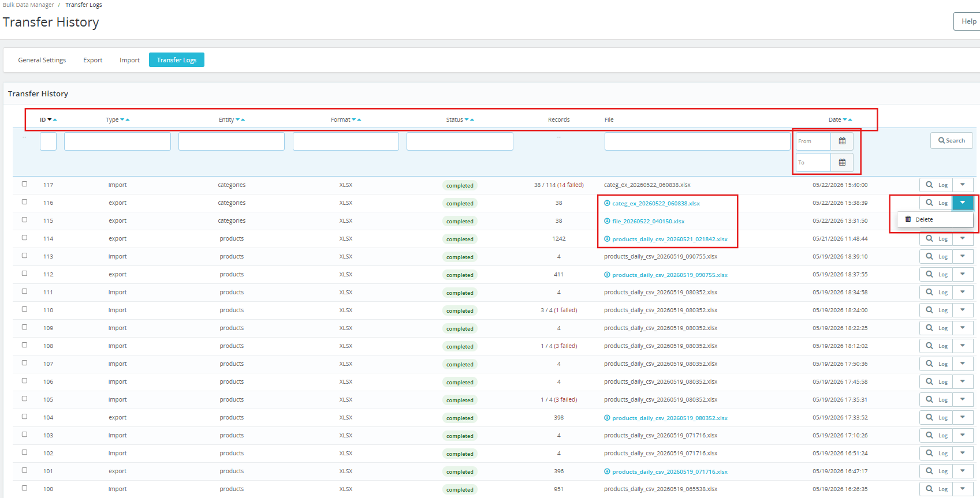Sort Type column descending
The height and width of the screenshot is (498, 980).
click(122, 119)
